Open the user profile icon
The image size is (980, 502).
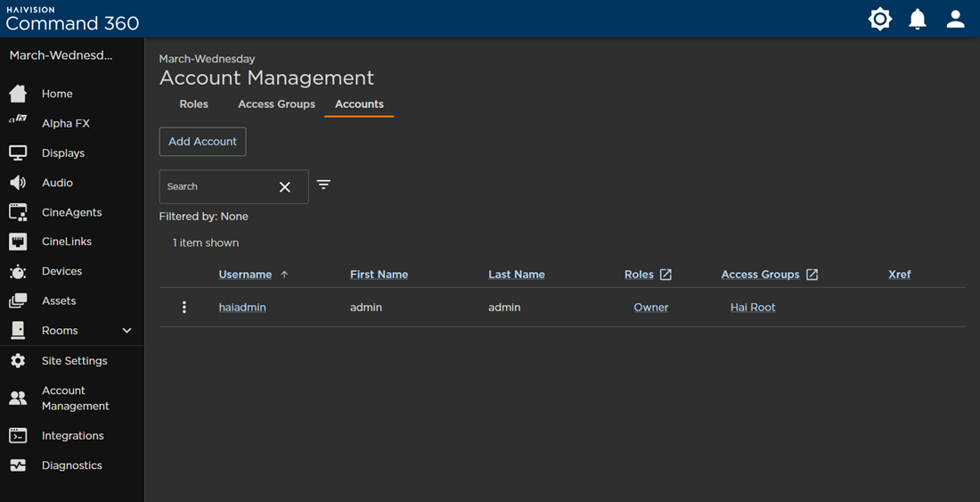point(956,19)
